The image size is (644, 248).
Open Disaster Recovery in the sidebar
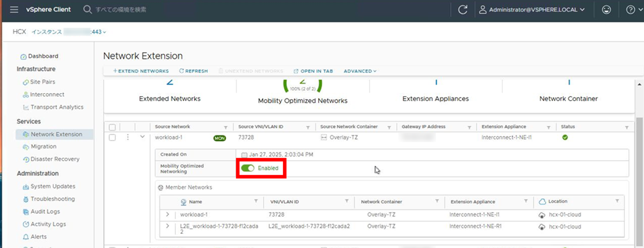pos(55,159)
